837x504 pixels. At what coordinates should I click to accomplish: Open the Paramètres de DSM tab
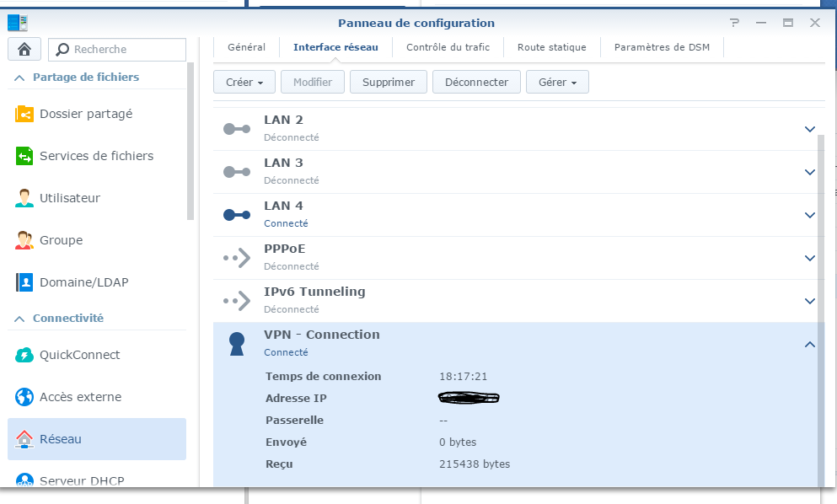click(x=662, y=47)
